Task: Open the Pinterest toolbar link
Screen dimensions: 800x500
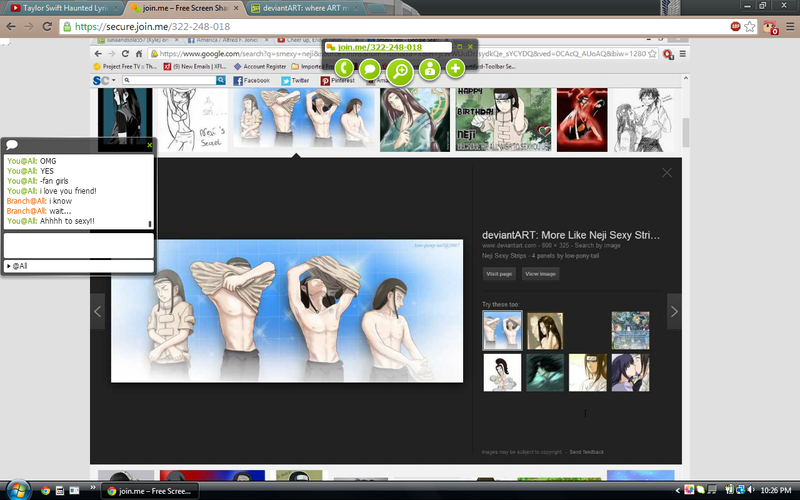Action: click(x=337, y=81)
